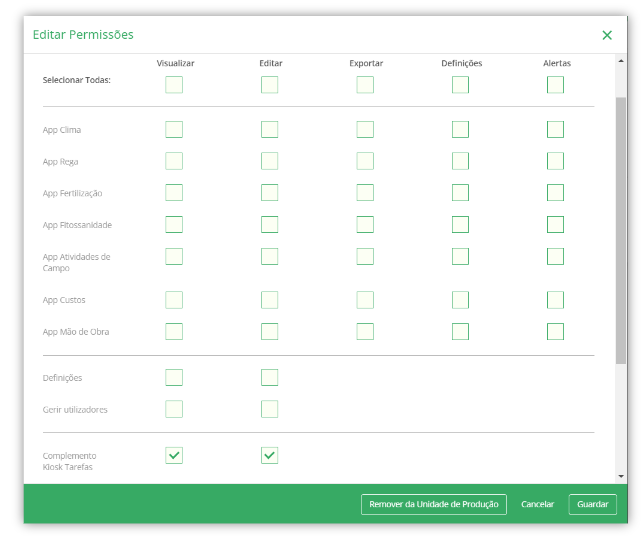Enable Definições permission for App Fertilização
The width and height of the screenshot is (641, 544).
(460, 193)
